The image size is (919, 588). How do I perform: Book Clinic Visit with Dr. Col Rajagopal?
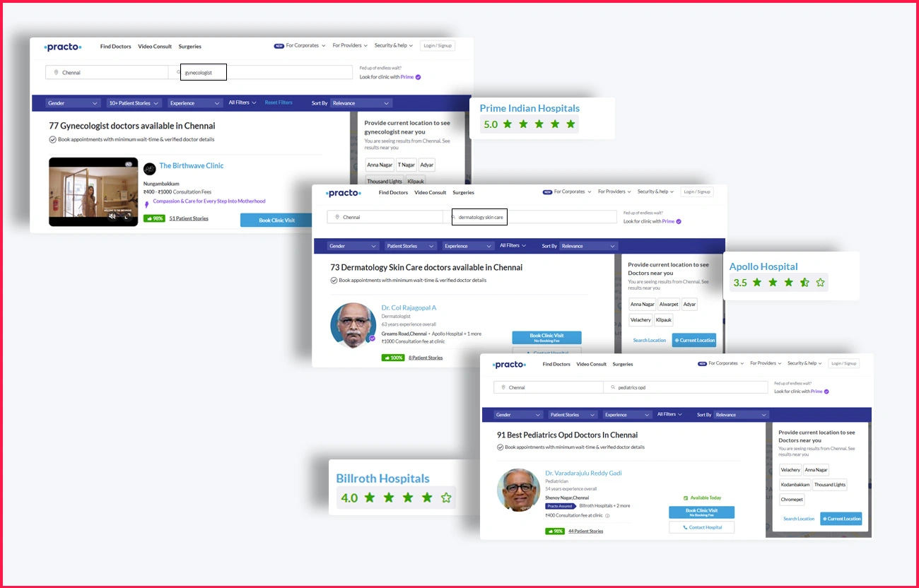tap(546, 337)
